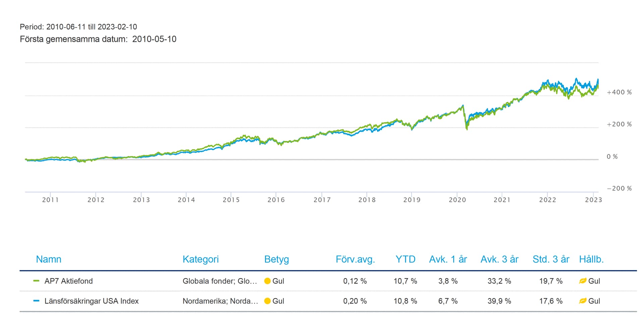Click the green legend marker beside AP7 Aktiefond
The width and height of the screenshot is (644, 319).
coord(37,281)
